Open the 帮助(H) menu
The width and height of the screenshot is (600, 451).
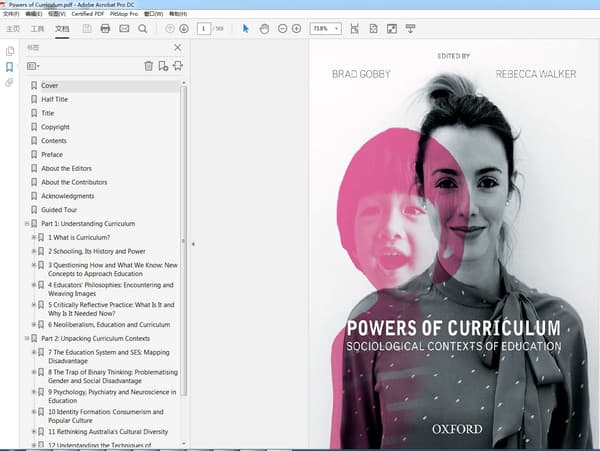178,14
